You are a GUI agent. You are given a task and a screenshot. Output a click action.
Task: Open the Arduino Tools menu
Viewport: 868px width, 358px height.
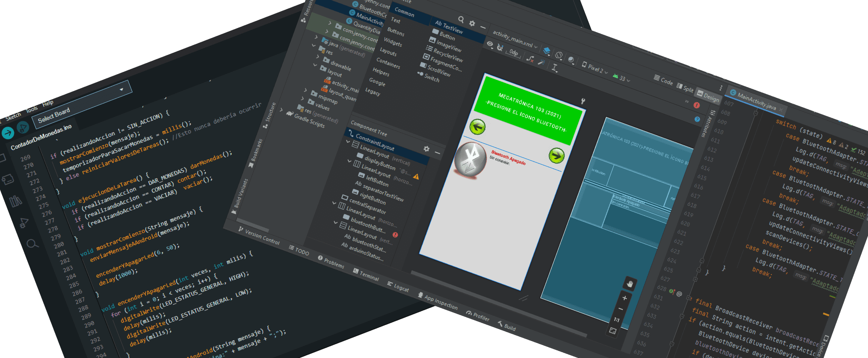click(32, 109)
